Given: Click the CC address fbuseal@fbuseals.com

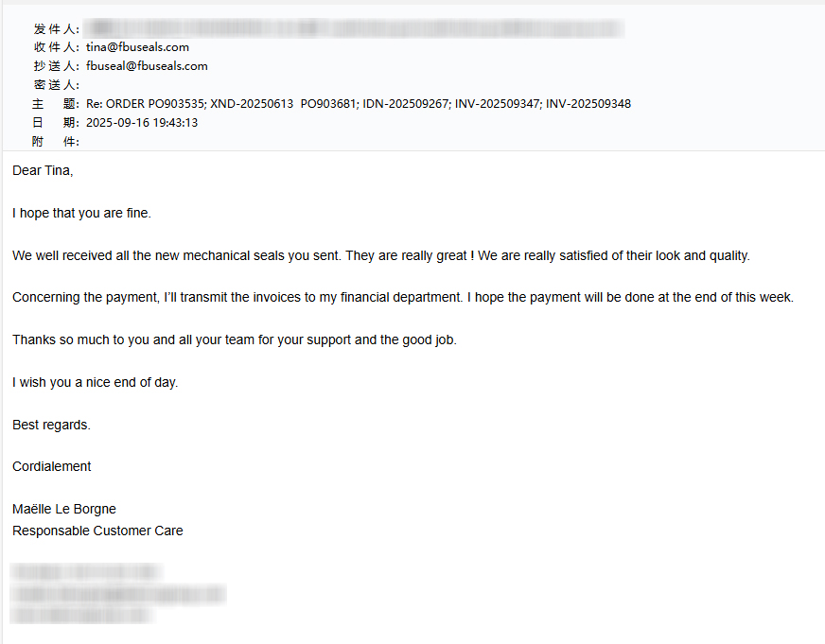Looking at the screenshot, I should (147, 66).
